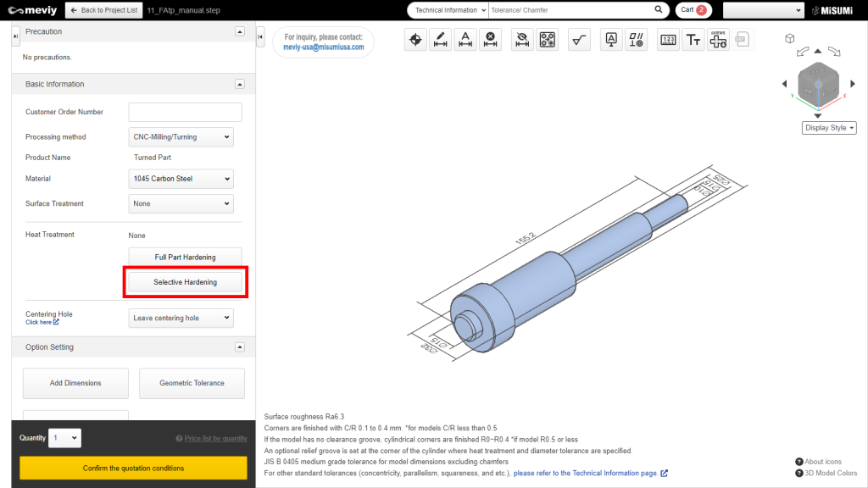Image resolution: width=868 pixels, height=488 pixels.
Task: Click the hole pattern recognition icon
Action: [548, 39]
